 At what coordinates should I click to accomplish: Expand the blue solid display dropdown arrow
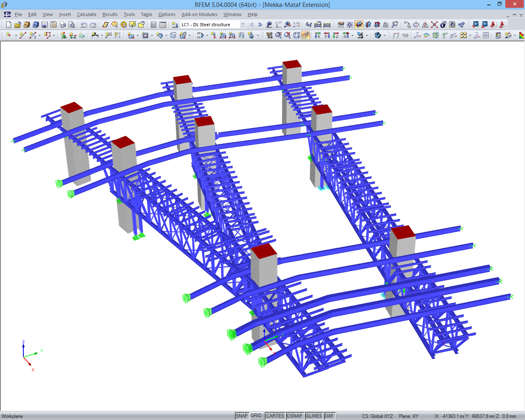click(x=384, y=35)
